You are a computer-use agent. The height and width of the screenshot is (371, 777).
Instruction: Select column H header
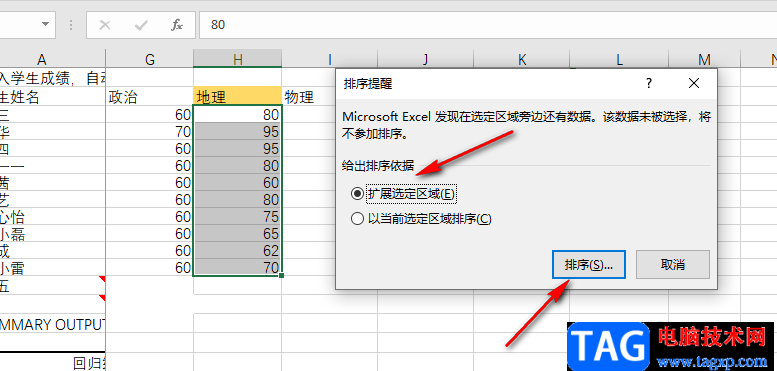(237, 59)
